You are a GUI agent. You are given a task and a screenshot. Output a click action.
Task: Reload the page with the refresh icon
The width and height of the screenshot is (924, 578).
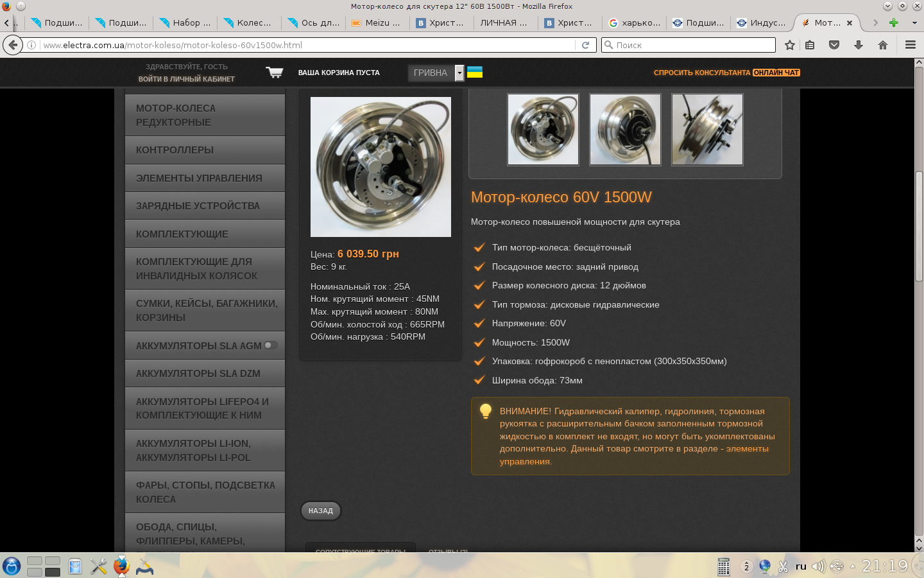pyautogui.click(x=585, y=45)
